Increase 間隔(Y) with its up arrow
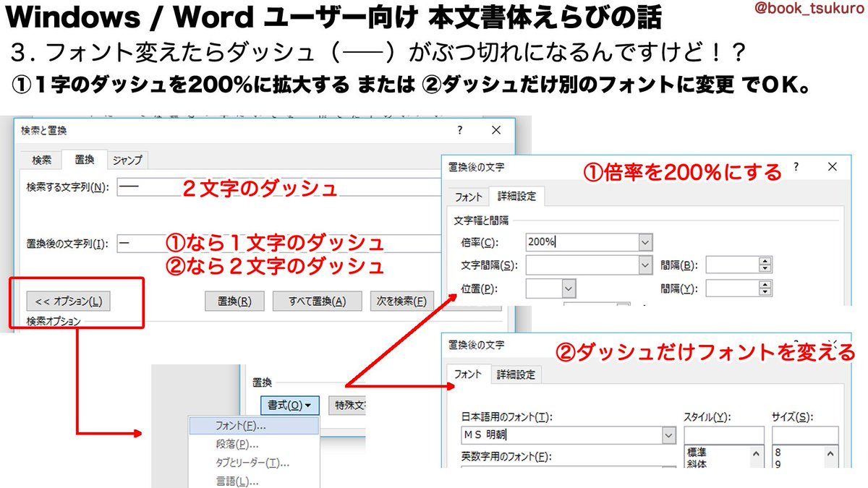This screenshot has width=868, height=488. click(x=765, y=284)
